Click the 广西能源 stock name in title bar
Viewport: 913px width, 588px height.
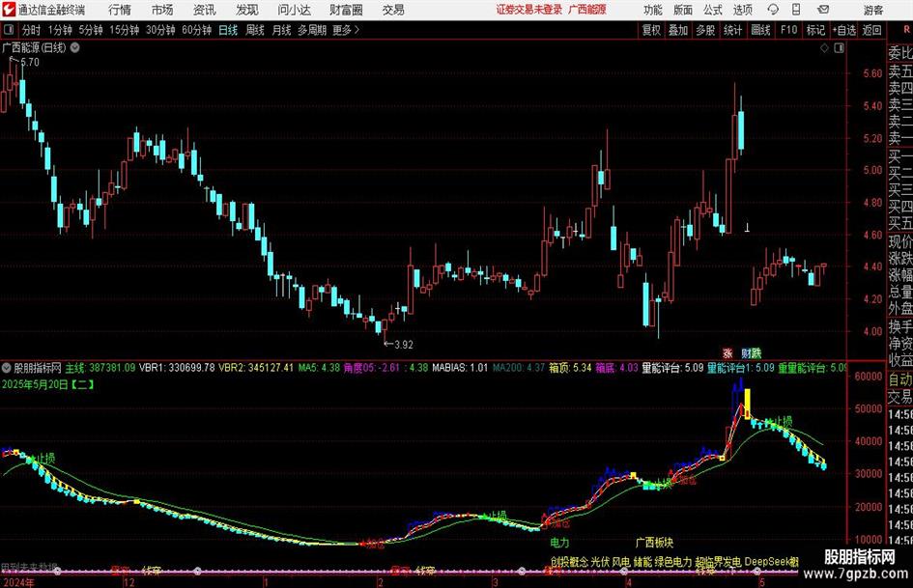(587, 10)
